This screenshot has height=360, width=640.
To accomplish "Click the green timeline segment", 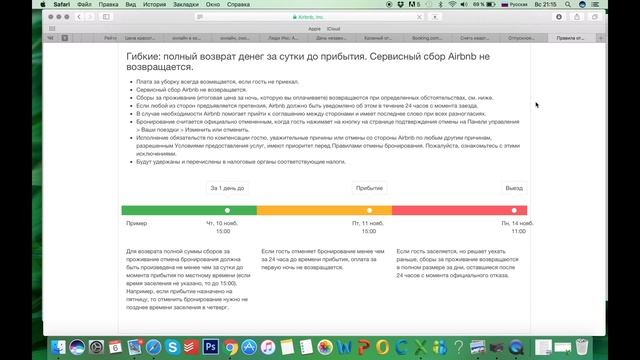I will [x=189, y=210].
